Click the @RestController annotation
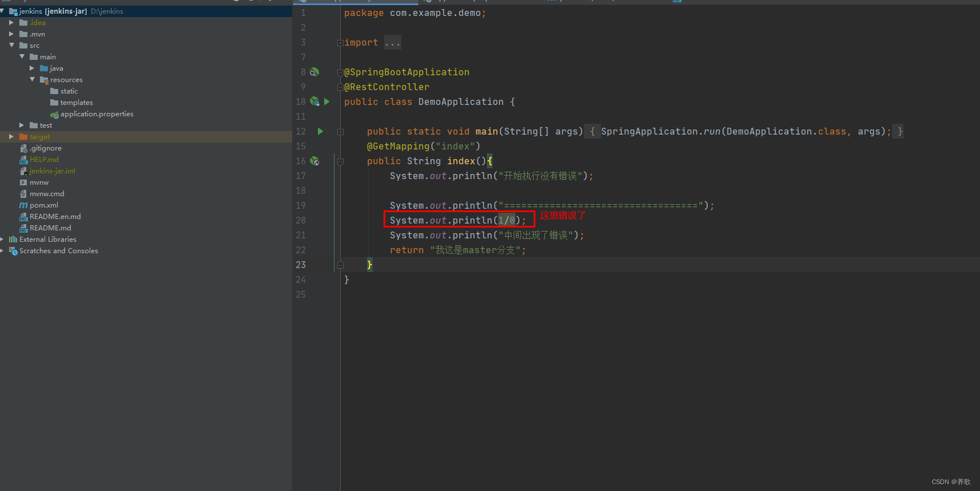The height and width of the screenshot is (491, 980). (387, 87)
